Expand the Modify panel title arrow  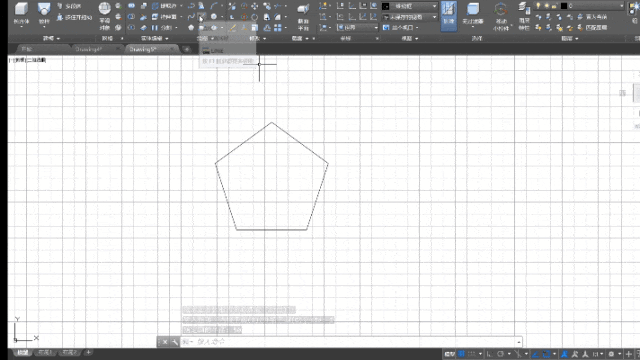264,38
